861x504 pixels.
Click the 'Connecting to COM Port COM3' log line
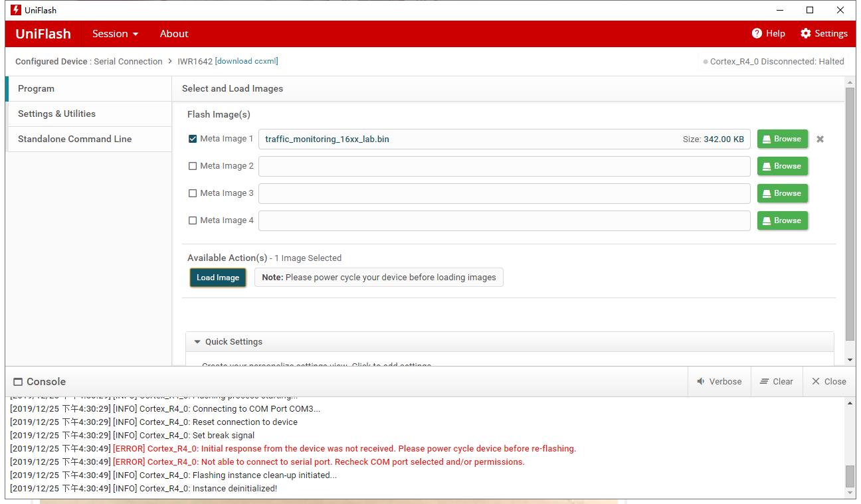(x=165, y=409)
